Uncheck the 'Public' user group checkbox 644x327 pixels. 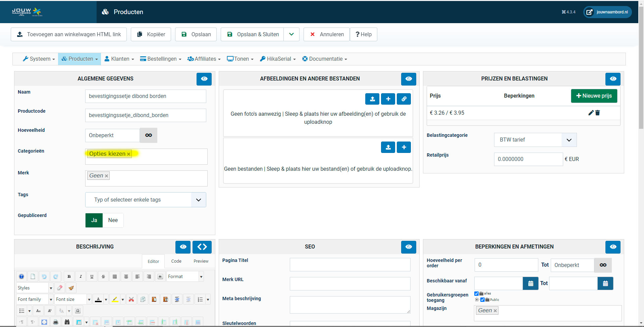(482, 299)
